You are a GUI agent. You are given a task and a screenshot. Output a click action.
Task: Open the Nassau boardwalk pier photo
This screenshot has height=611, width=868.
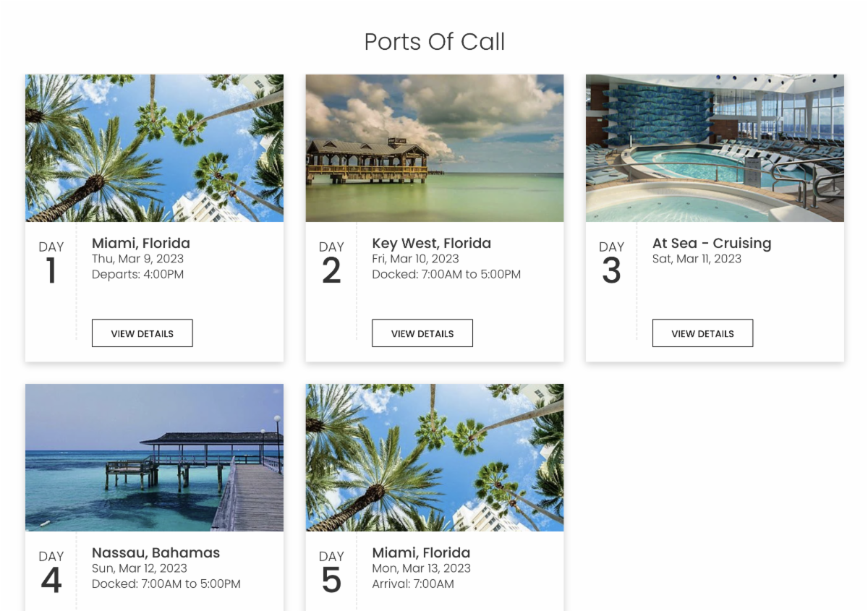tap(154, 458)
